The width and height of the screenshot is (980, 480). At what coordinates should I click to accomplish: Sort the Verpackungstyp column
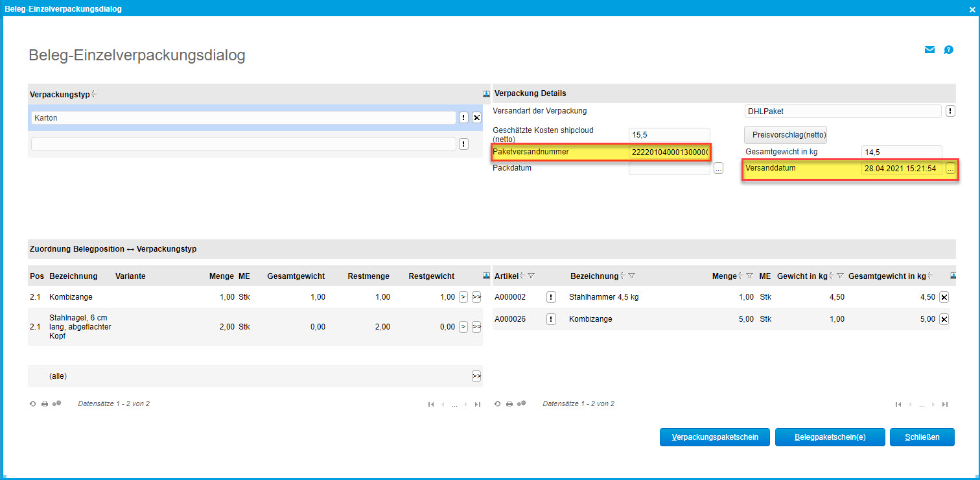point(94,94)
